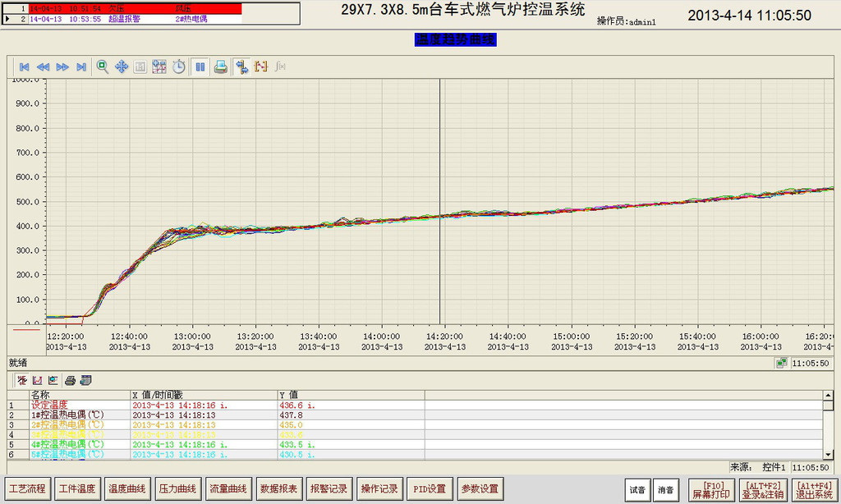
Task: Click the export icon in table toolbar
Action: tap(53, 380)
